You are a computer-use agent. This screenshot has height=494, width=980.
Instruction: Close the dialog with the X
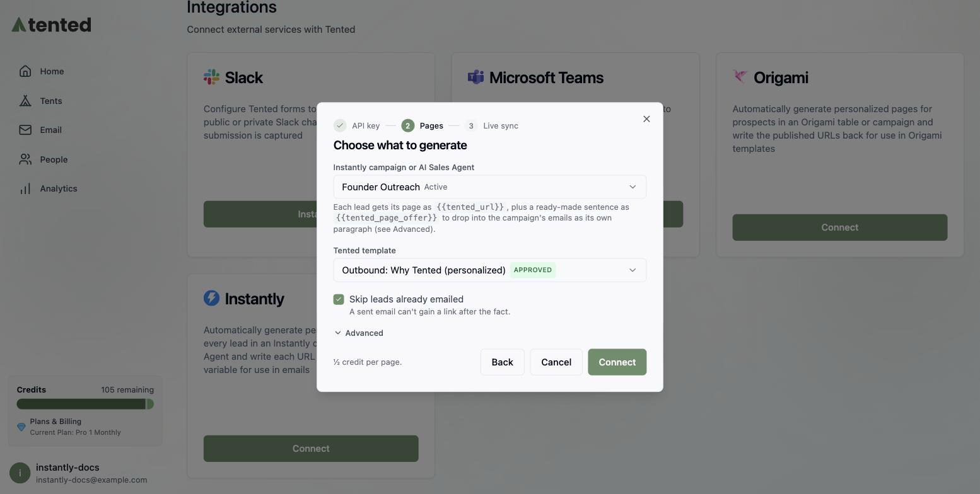click(646, 119)
